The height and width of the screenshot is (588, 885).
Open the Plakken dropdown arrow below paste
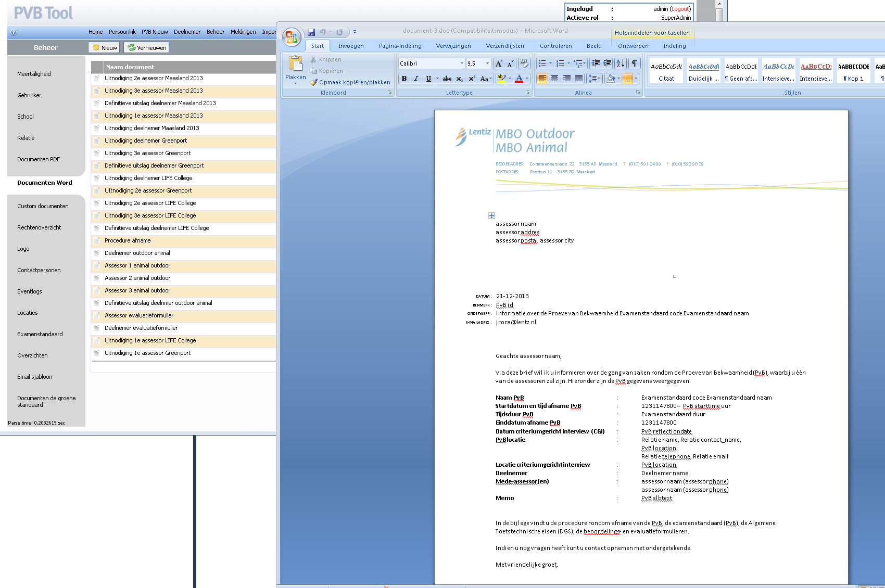296,83
